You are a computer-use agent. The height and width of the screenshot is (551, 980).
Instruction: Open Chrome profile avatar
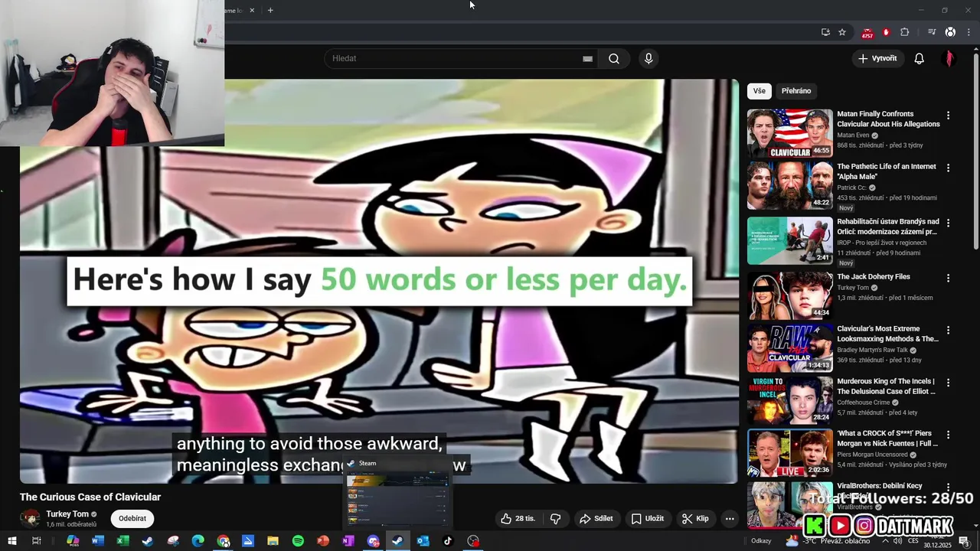pyautogui.click(x=950, y=32)
